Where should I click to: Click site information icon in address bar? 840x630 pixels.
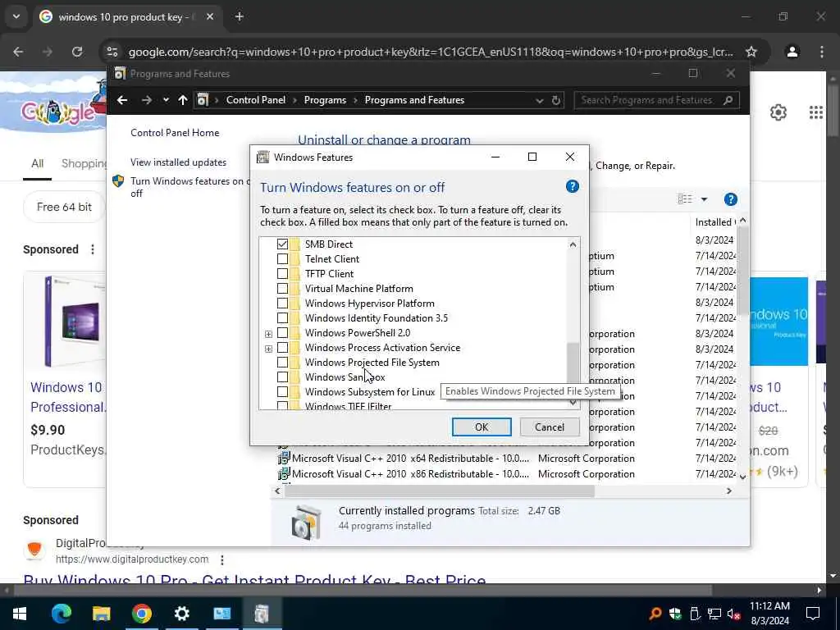112,52
